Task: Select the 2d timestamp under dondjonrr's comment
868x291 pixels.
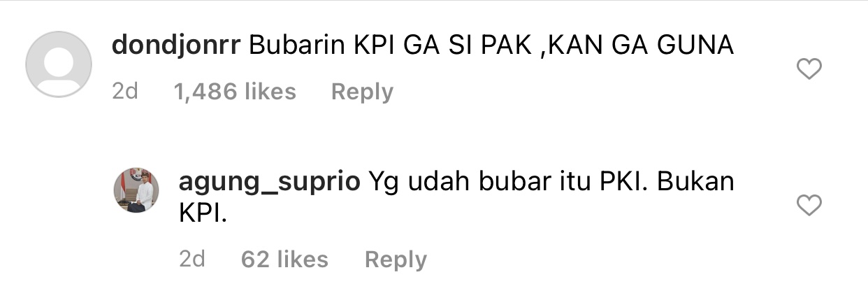Action: pos(125,92)
